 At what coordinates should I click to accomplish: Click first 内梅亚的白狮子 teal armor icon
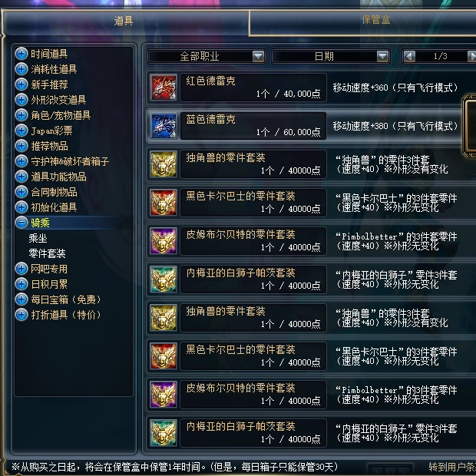coord(164,279)
